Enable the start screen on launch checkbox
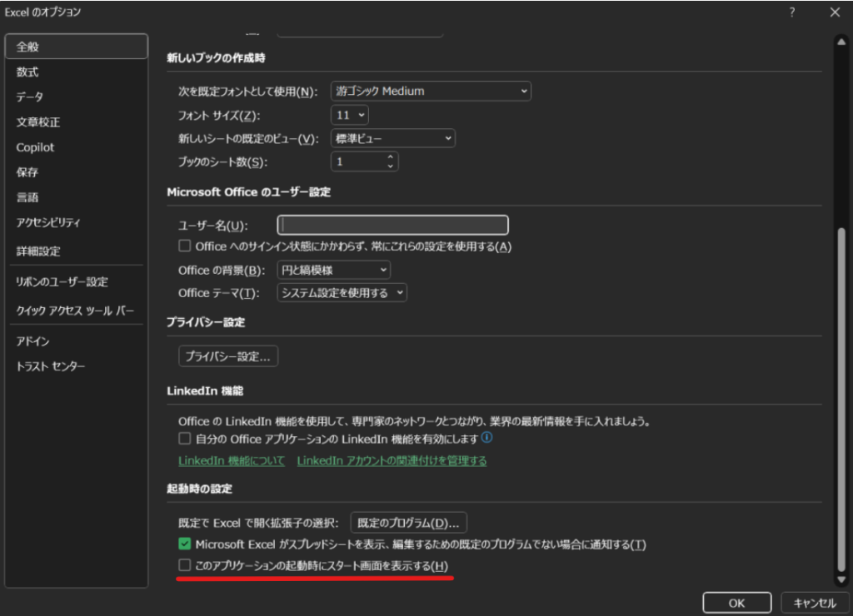Viewport: 853px width, 616px height. [185, 566]
